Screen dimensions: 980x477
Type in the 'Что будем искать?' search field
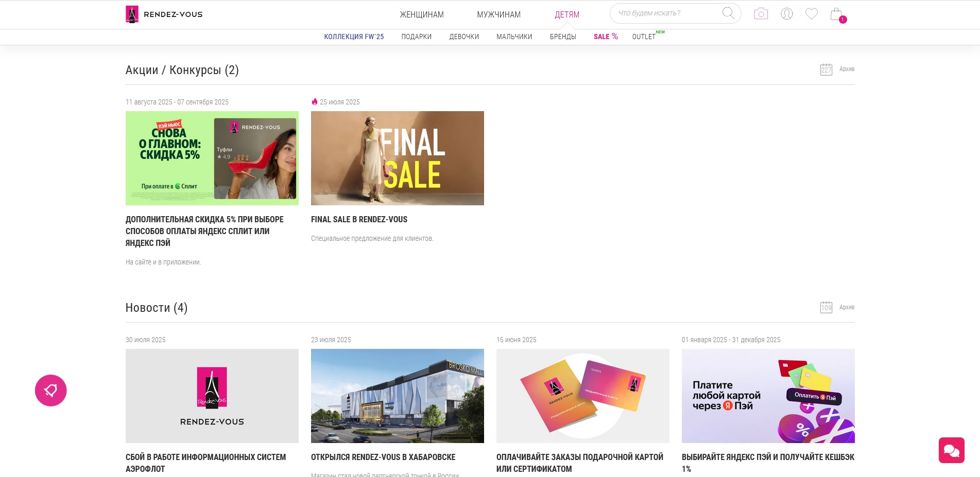click(x=667, y=13)
